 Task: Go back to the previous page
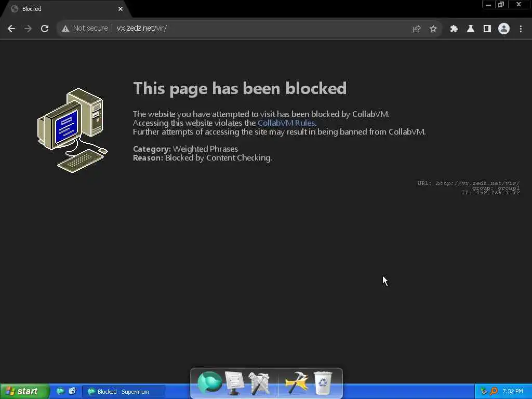point(11,29)
